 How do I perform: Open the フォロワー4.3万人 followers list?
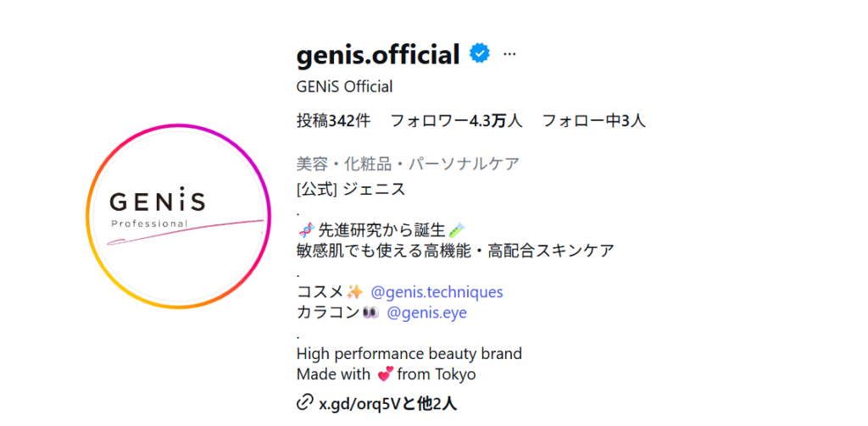tap(455, 121)
